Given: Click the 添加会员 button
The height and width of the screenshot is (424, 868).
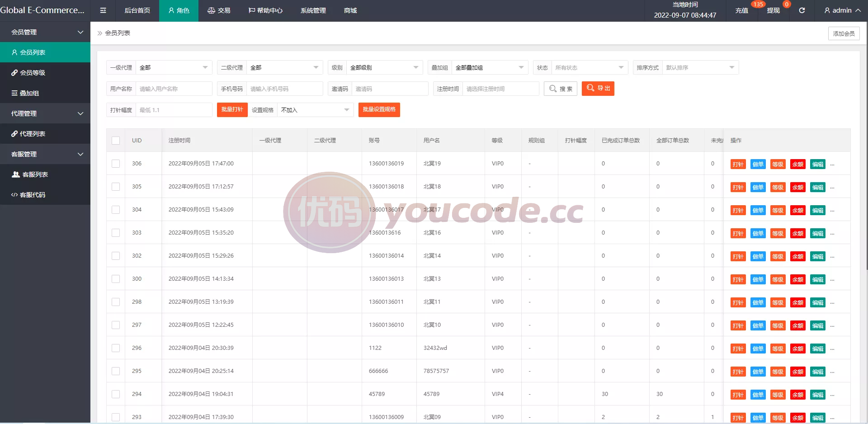Looking at the screenshot, I should click(844, 33).
